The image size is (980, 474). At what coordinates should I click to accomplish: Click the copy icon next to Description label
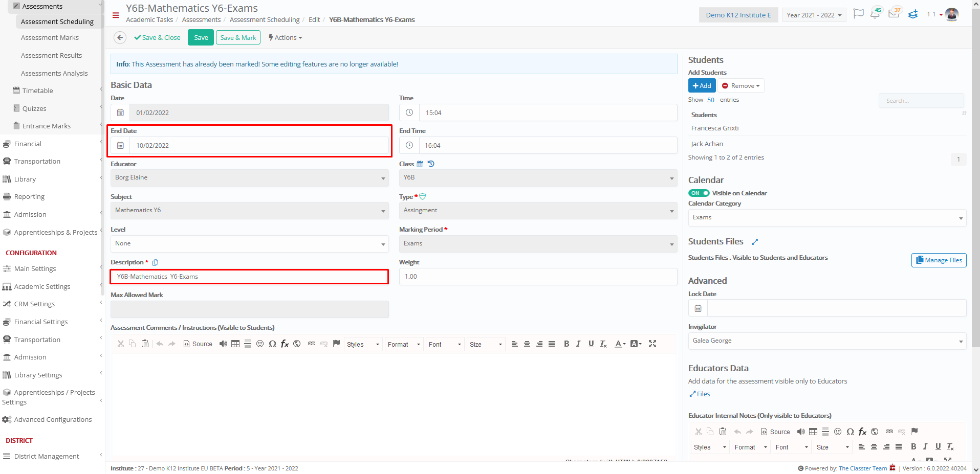pos(155,262)
